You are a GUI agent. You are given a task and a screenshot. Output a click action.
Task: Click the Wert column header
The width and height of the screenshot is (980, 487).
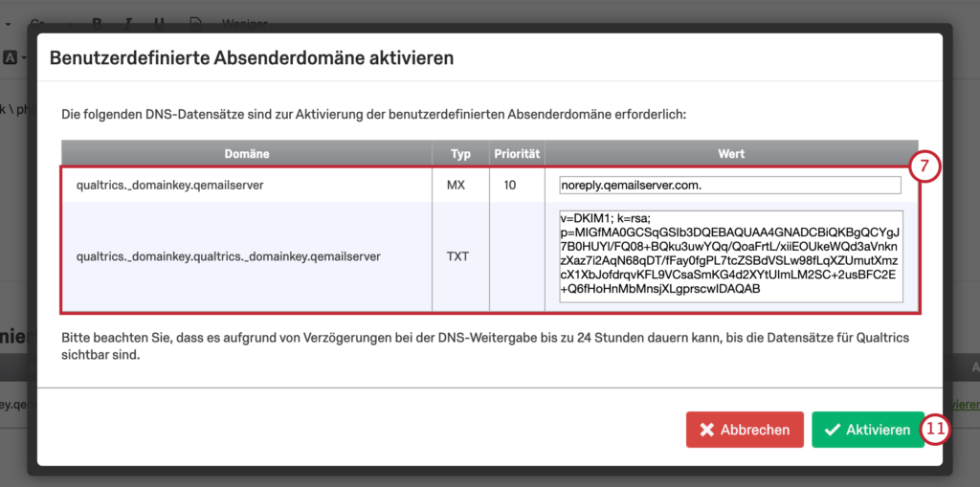[731, 154]
